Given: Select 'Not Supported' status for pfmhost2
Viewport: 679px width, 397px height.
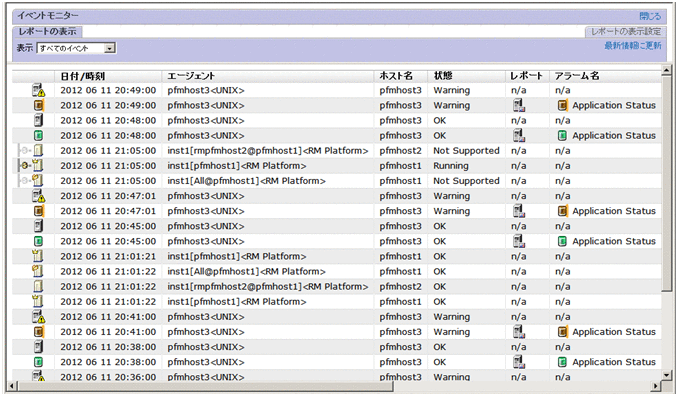Looking at the screenshot, I should coord(466,151).
